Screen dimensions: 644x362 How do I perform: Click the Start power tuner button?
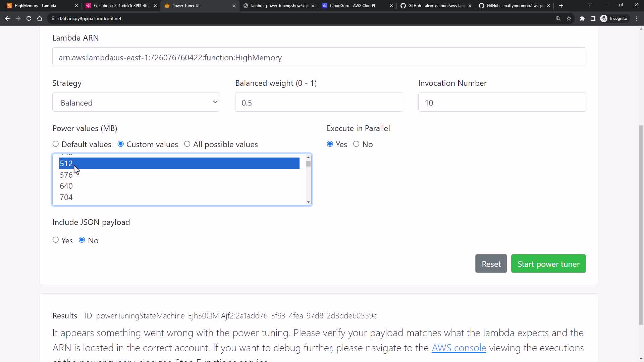coord(548,264)
